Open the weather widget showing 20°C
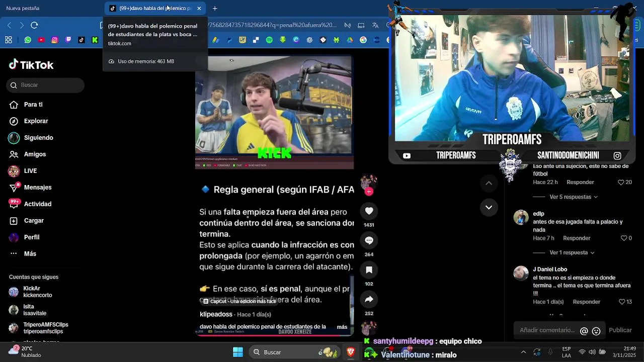The height and width of the screenshot is (362, 644). tap(24, 352)
